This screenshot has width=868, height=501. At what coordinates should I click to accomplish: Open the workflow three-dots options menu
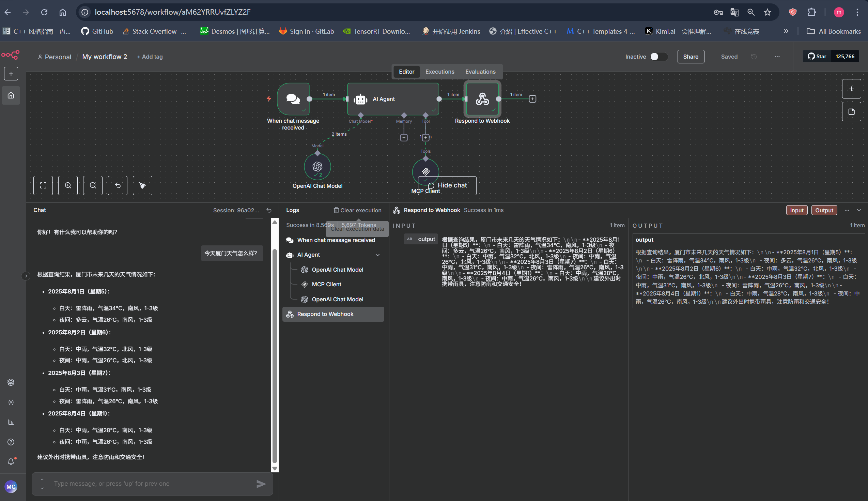tap(777, 57)
